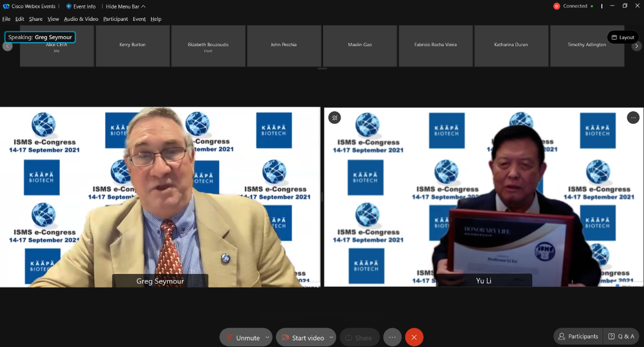Open the Participants panel
Image resolution: width=644 pixels, height=347 pixels.
click(x=578, y=336)
